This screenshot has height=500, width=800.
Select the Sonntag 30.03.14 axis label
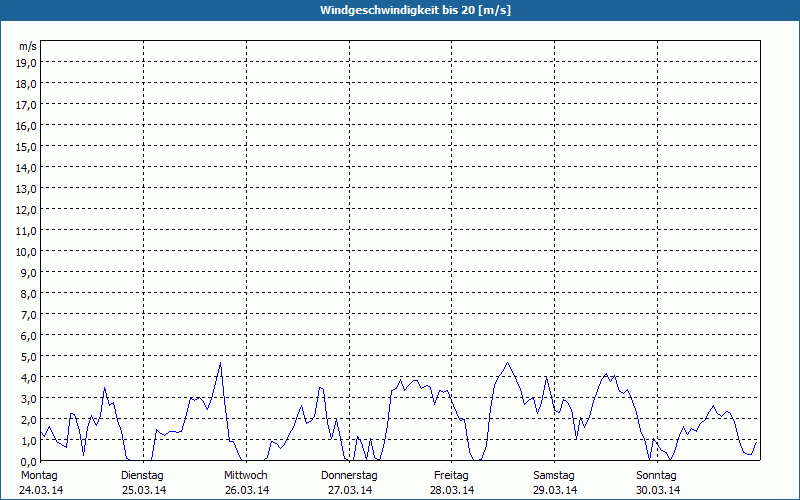pyautogui.click(x=658, y=483)
